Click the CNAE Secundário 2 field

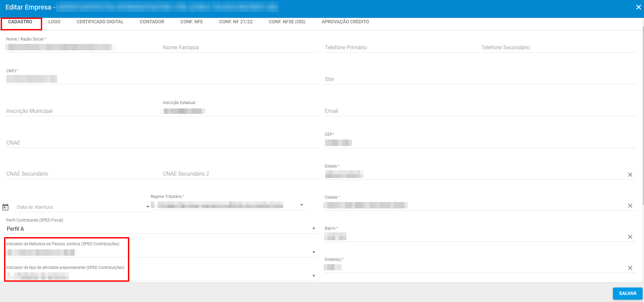(x=240, y=174)
